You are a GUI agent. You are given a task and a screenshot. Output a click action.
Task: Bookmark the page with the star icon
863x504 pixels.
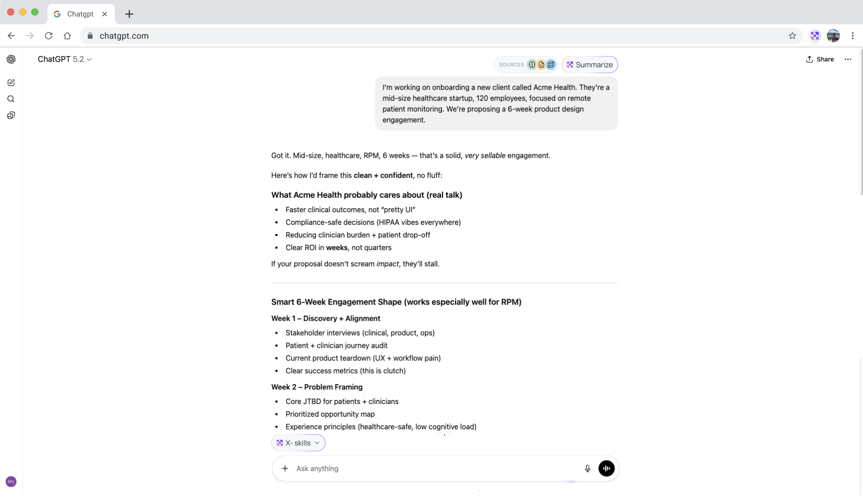(x=793, y=36)
